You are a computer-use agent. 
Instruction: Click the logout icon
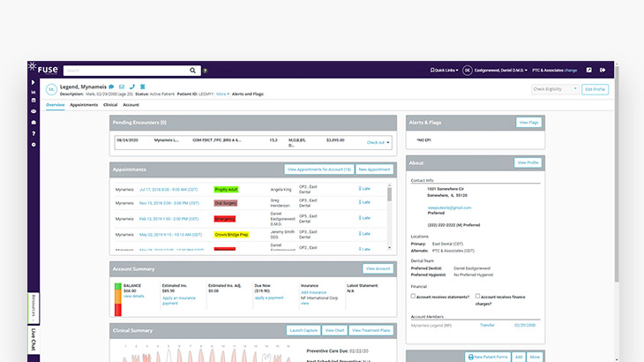click(603, 71)
